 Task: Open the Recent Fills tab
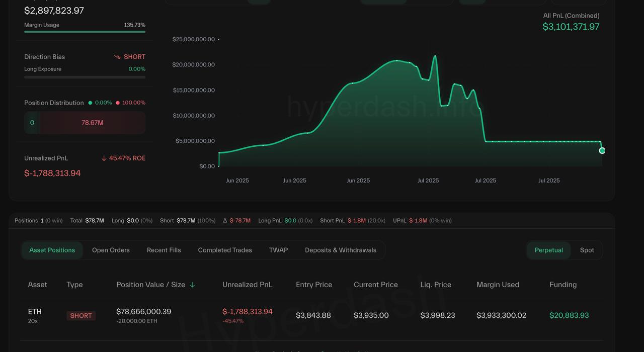(x=164, y=250)
